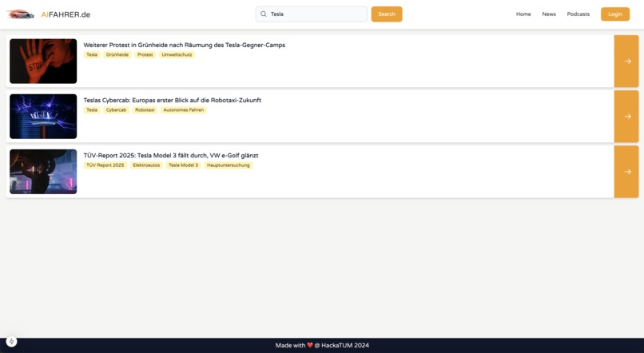The image size is (644, 353).
Task: Select the Tesla Model 3 tag
Action: 183,165
